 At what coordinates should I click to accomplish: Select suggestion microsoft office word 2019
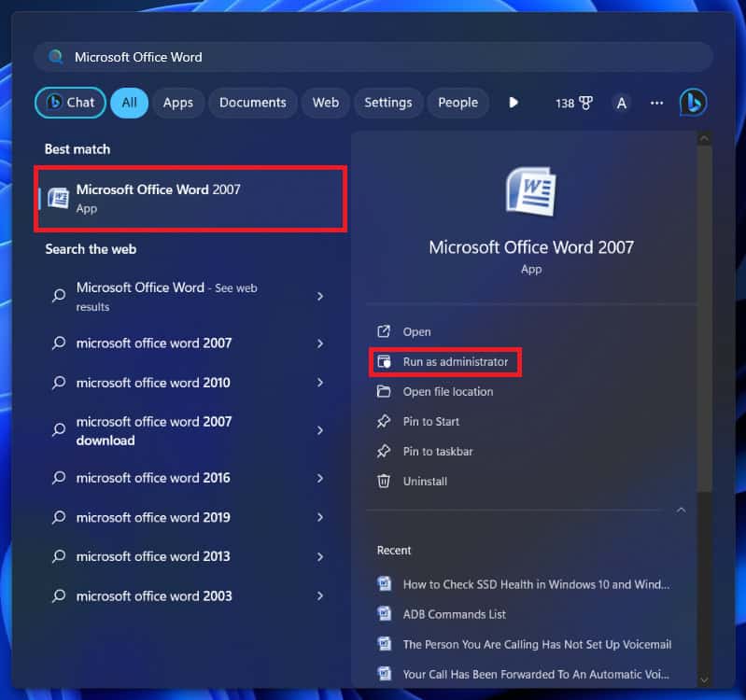(153, 517)
